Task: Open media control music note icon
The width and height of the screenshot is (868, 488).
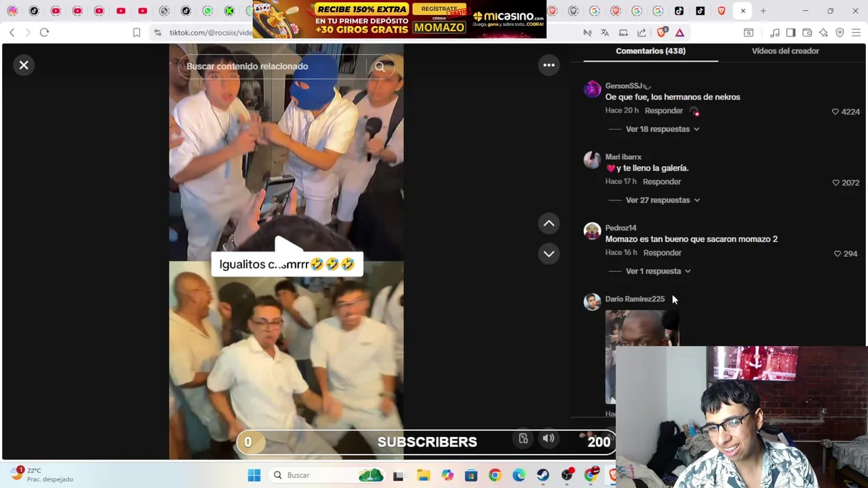Action: [x=774, y=33]
